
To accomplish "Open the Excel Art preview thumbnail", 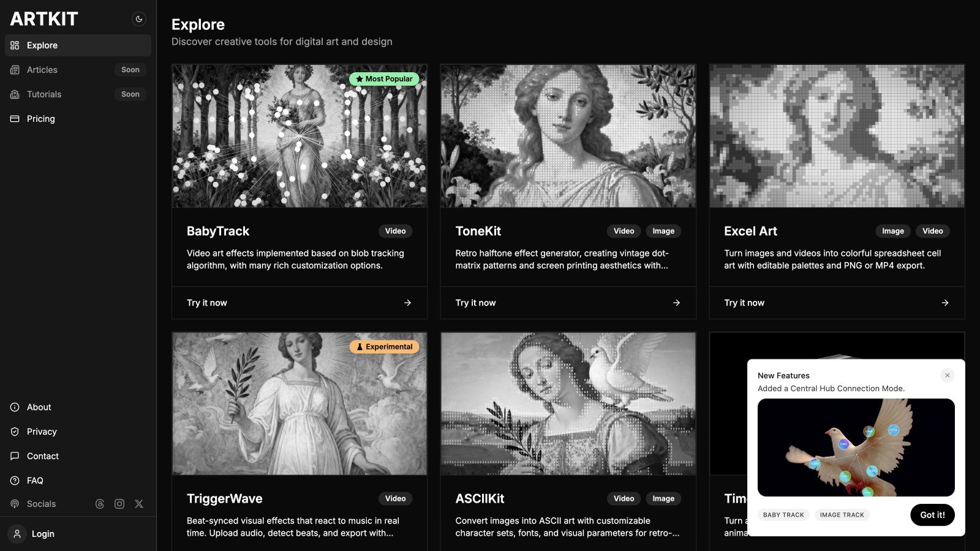I will [x=837, y=136].
